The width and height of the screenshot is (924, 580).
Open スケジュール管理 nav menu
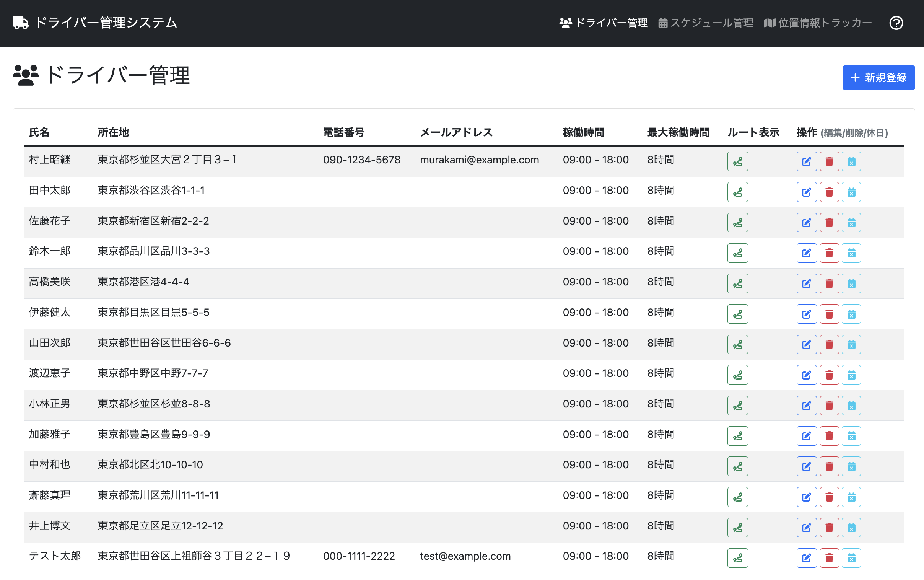706,23
